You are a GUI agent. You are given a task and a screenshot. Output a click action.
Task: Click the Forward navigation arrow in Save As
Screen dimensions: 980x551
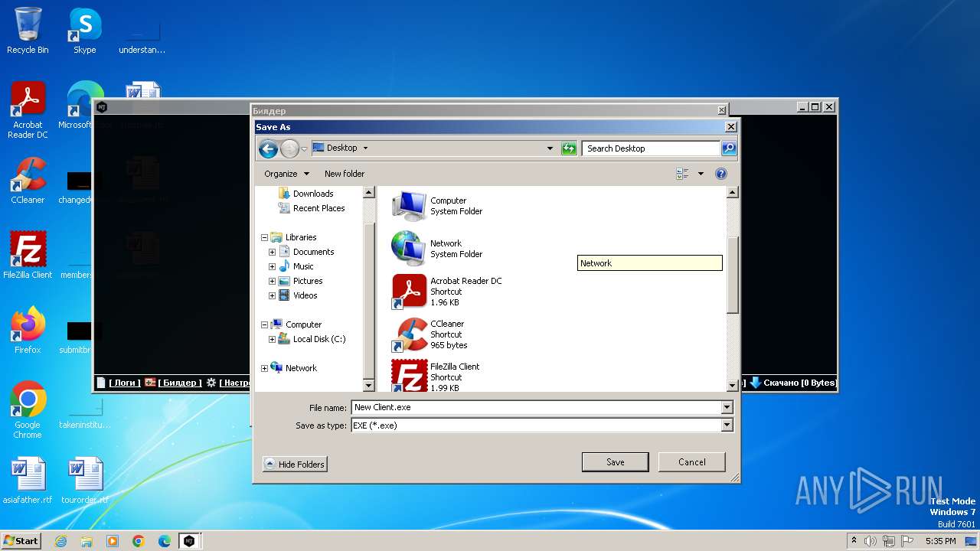tap(289, 148)
